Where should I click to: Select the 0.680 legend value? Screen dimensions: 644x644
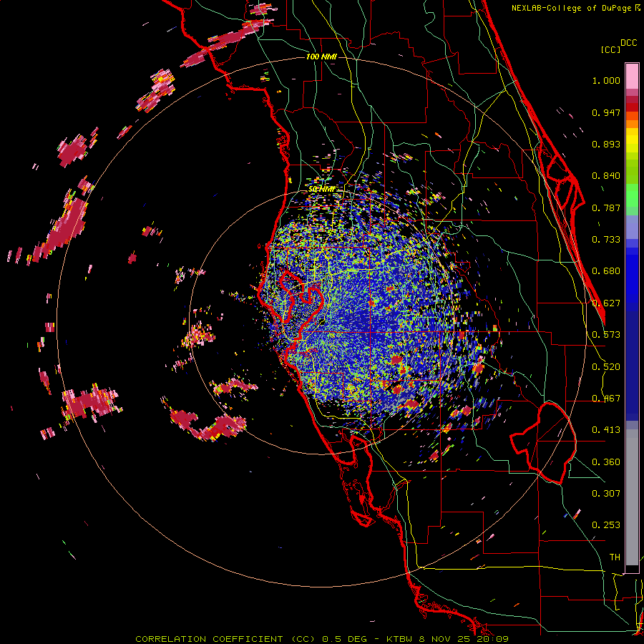pos(606,271)
